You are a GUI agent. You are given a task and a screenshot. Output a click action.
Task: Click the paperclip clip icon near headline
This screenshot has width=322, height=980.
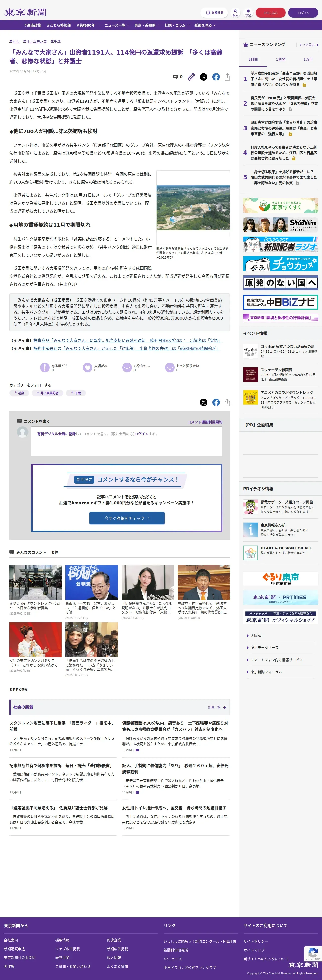coord(191,77)
